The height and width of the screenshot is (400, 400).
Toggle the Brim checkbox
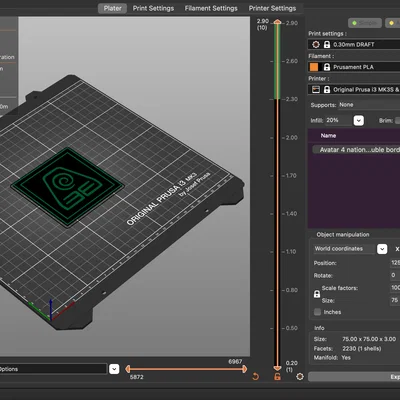(397, 121)
